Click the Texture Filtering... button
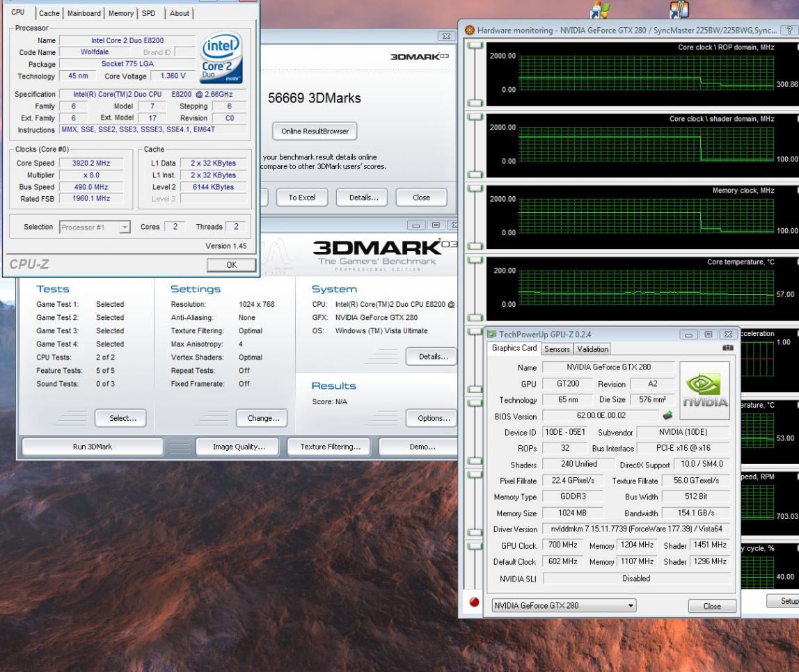The width and height of the screenshot is (799, 672). tap(329, 447)
